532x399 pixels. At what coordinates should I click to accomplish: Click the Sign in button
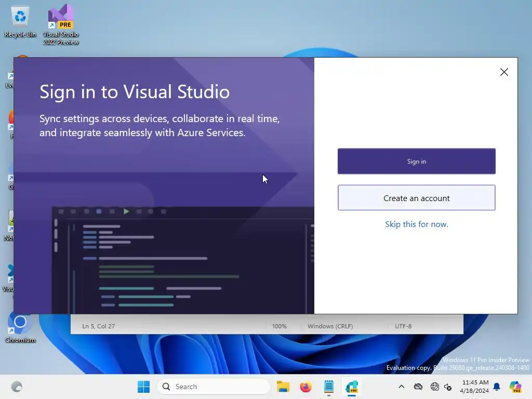pyautogui.click(x=416, y=161)
